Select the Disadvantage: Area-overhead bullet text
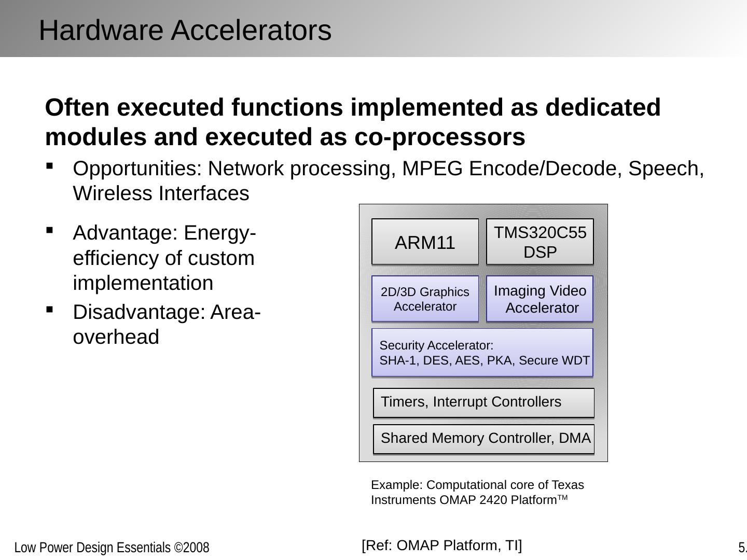This screenshot has width=747, height=560. [167, 324]
